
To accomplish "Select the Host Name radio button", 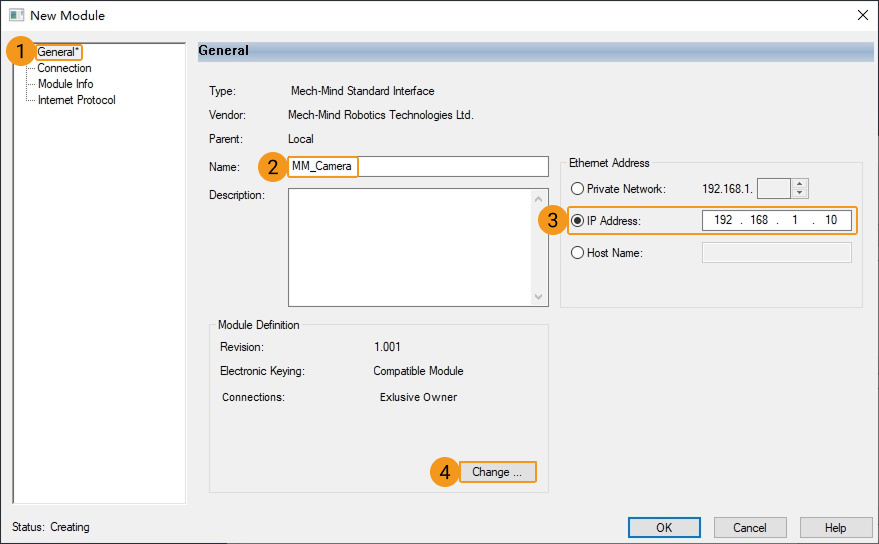I will click(577, 253).
